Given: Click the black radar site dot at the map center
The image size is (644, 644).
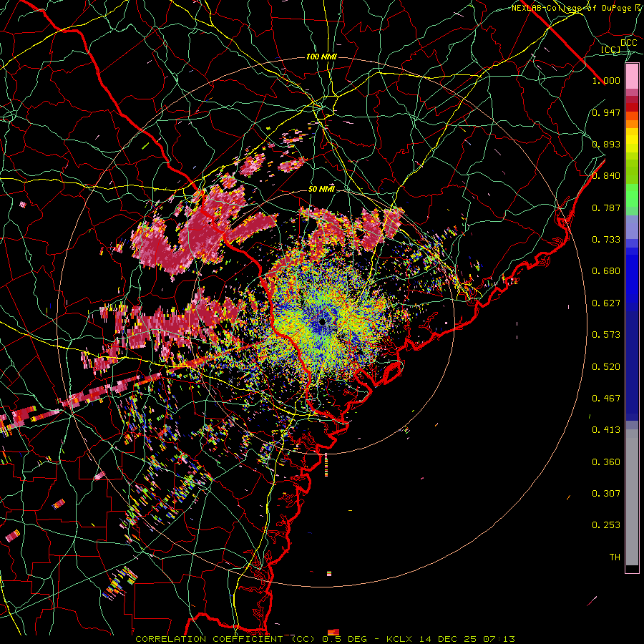Looking at the screenshot, I should coord(322,322).
